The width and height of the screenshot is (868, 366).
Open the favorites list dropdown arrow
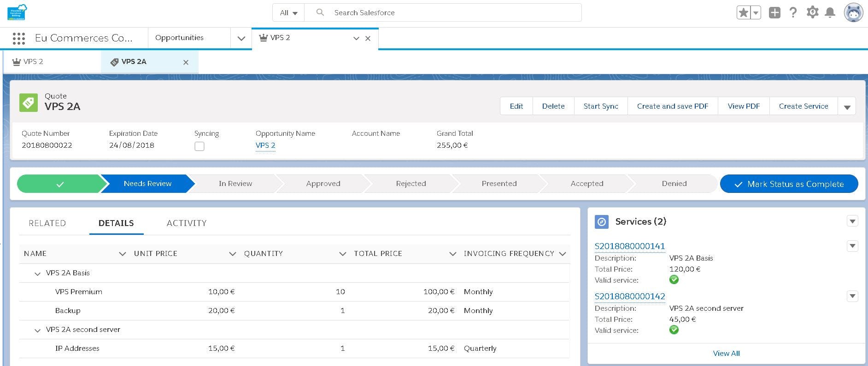pos(756,13)
